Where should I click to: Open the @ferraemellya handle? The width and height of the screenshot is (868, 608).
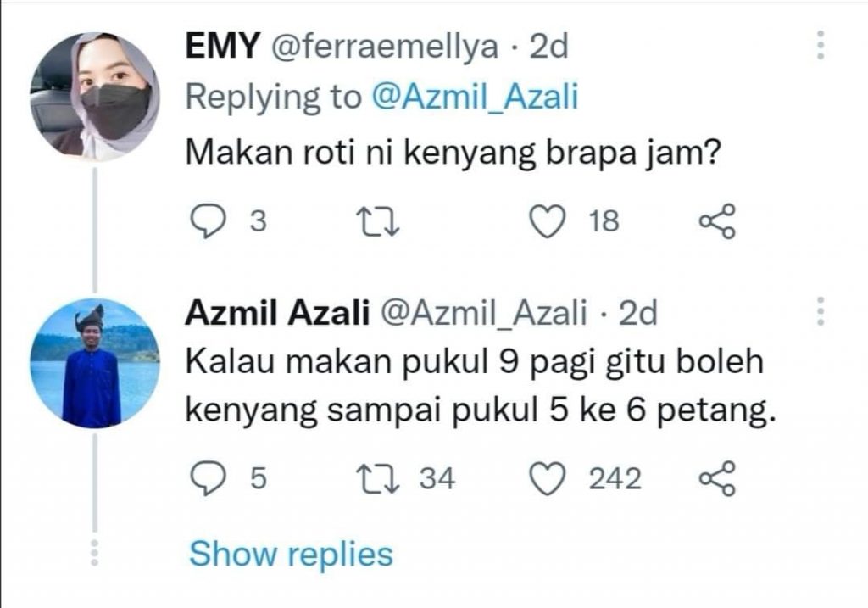click(x=384, y=47)
